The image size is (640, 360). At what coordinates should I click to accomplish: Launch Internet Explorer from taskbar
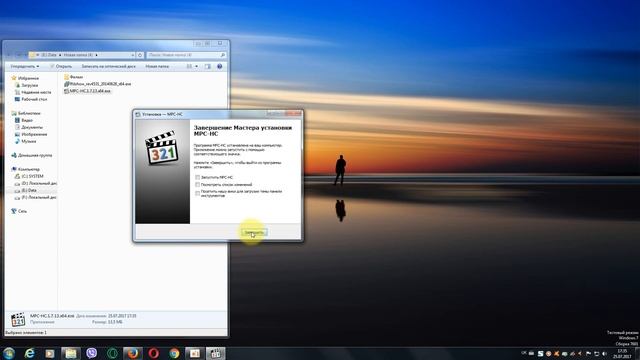[x=29, y=353]
